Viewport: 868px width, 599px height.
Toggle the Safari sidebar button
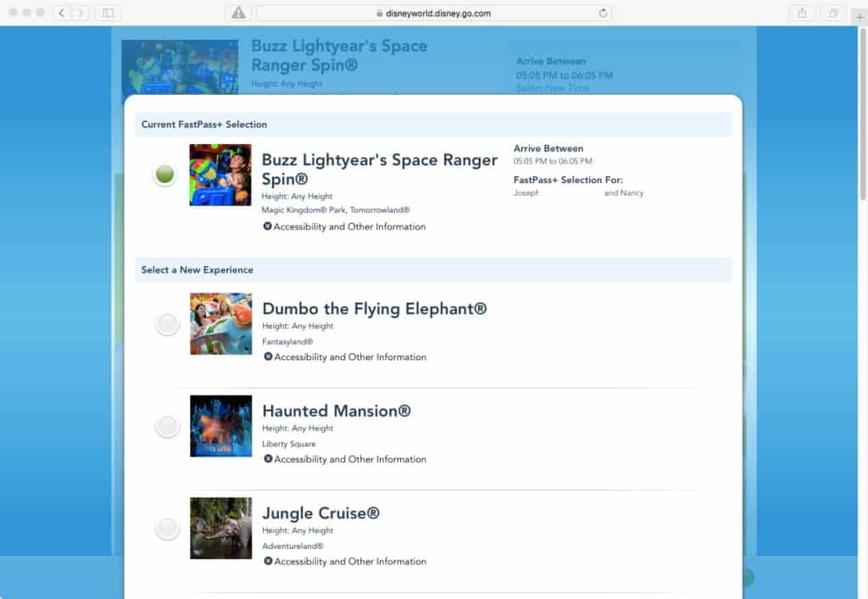click(x=108, y=13)
